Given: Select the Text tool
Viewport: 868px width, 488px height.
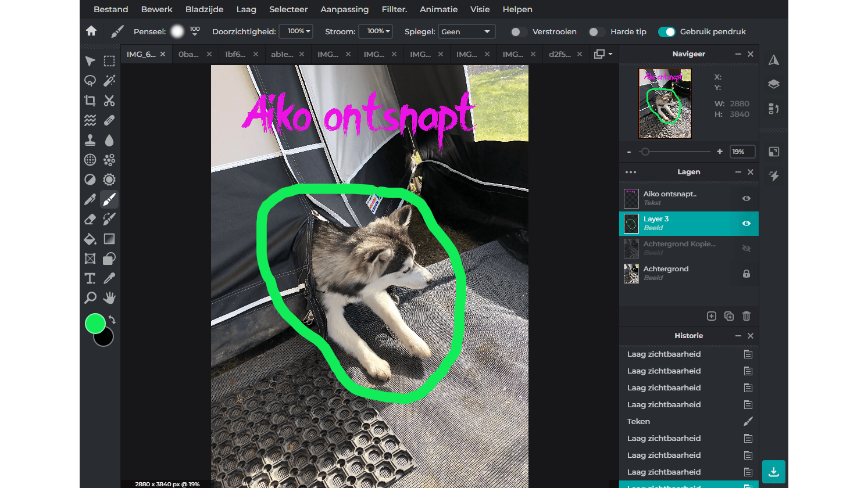Looking at the screenshot, I should tap(90, 278).
